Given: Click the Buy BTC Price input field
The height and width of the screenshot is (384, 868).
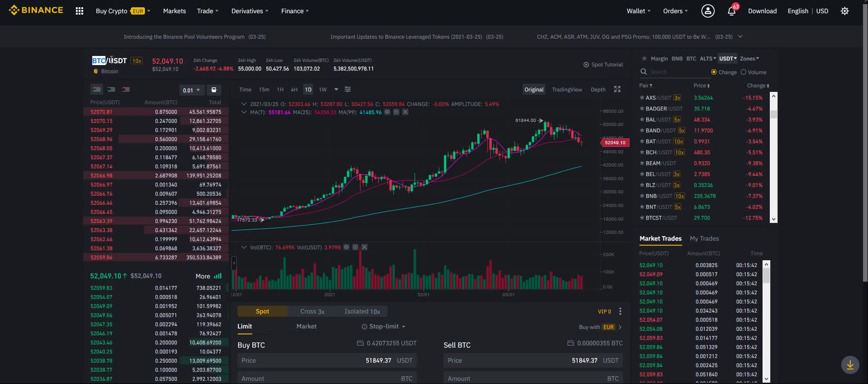Looking at the screenshot, I should pyautogui.click(x=327, y=360).
